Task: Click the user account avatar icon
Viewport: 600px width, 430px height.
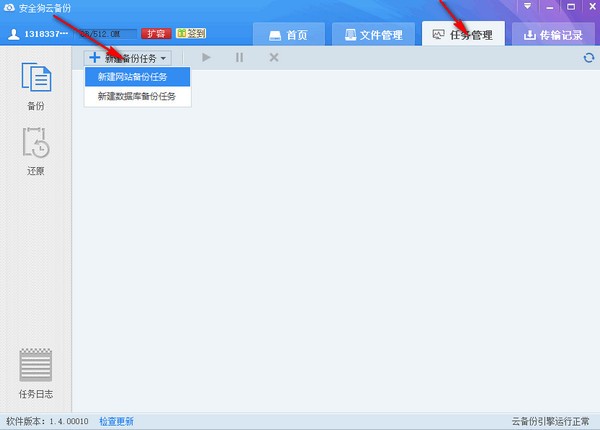Action: pos(13,34)
